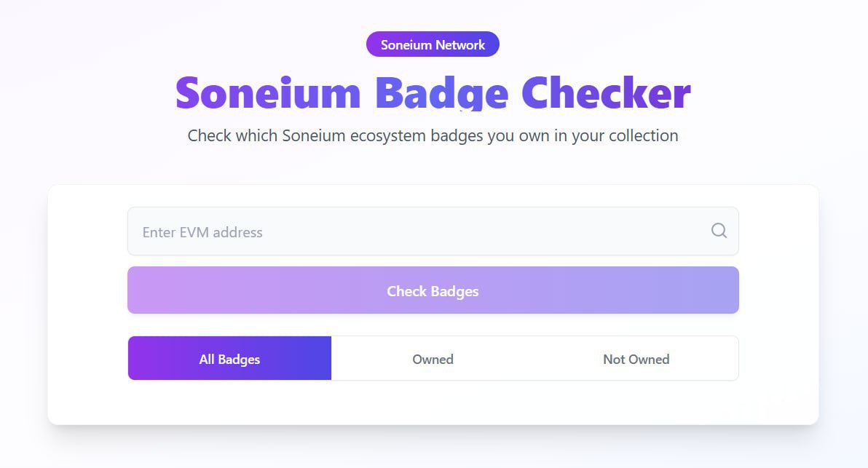This screenshot has height=468, width=868.
Task: Click the word Network in top pill
Action: click(460, 45)
